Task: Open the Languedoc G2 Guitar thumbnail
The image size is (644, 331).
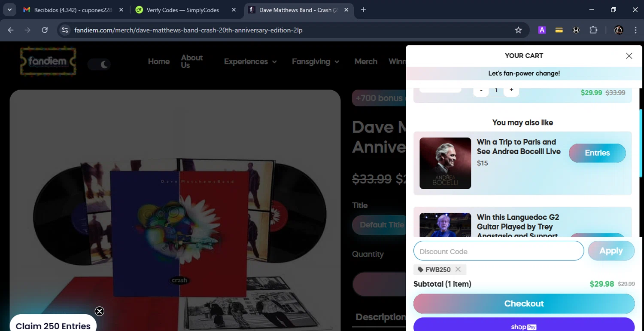Action: (445, 225)
